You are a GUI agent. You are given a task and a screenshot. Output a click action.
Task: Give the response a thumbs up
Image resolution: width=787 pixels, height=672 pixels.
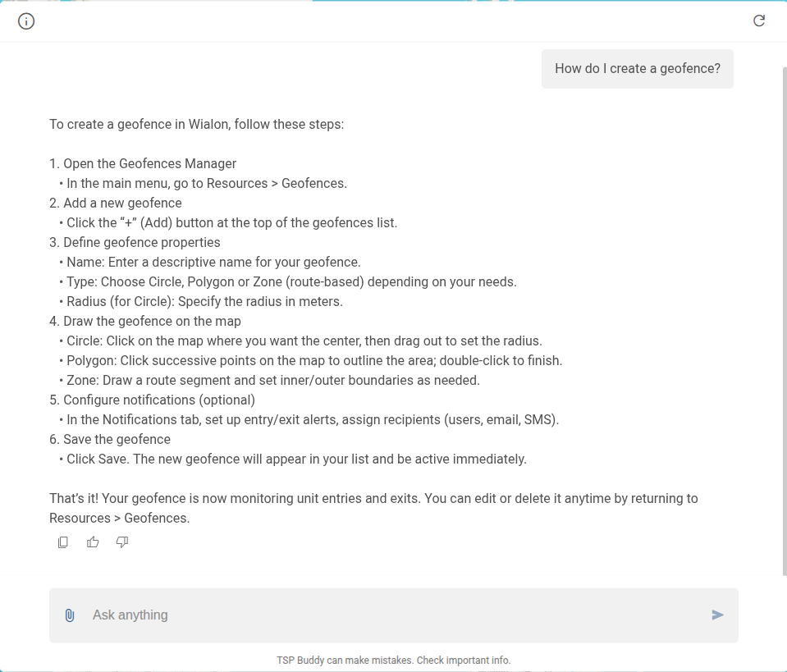pyautogui.click(x=93, y=542)
